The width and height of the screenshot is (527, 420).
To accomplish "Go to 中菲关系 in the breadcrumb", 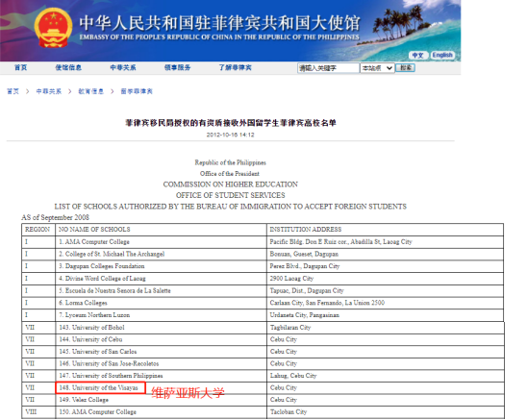I will click(49, 91).
